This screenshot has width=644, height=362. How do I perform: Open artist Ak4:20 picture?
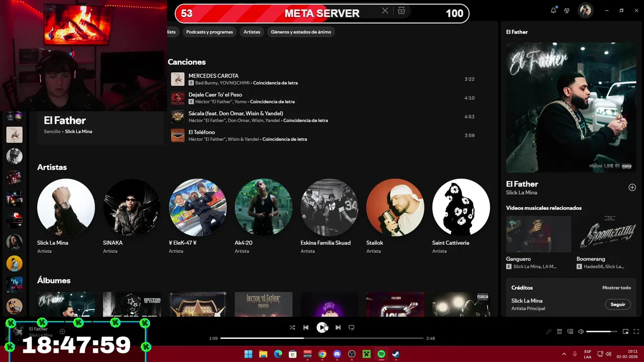click(264, 207)
